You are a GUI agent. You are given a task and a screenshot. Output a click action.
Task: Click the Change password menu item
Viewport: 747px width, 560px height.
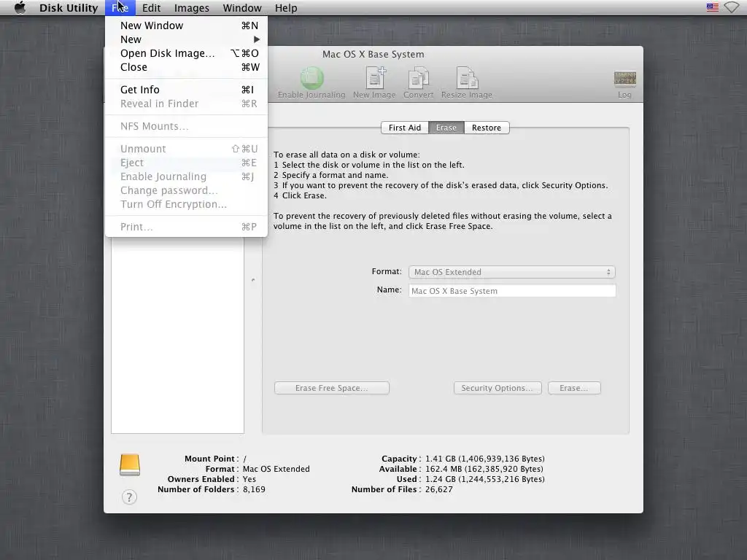click(186, 190)
